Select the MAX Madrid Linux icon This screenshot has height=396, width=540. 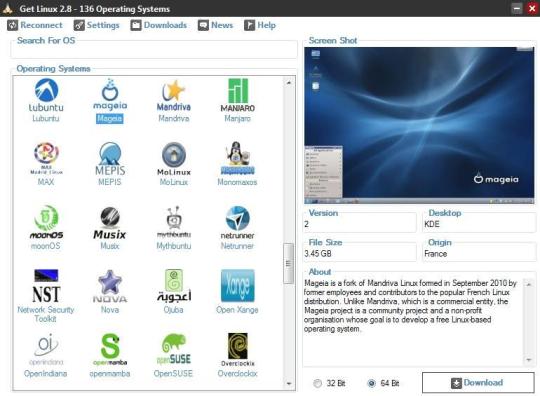[x=46, y=158]
